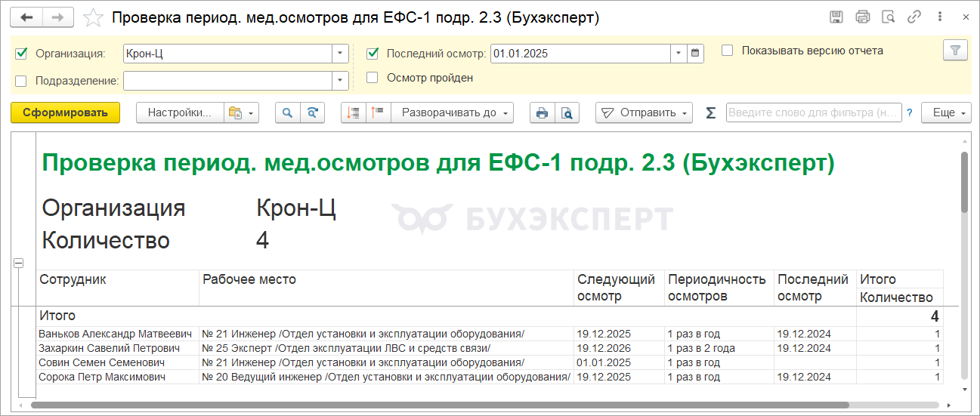Open the three-dots more menu
980x416 pixels.
[x=939, y=17]
